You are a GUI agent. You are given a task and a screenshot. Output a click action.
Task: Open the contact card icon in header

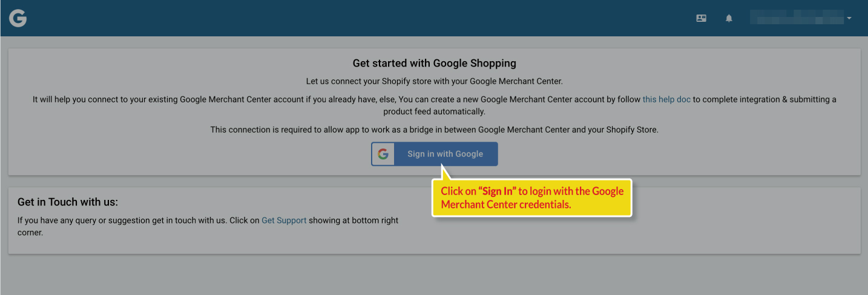702,18
